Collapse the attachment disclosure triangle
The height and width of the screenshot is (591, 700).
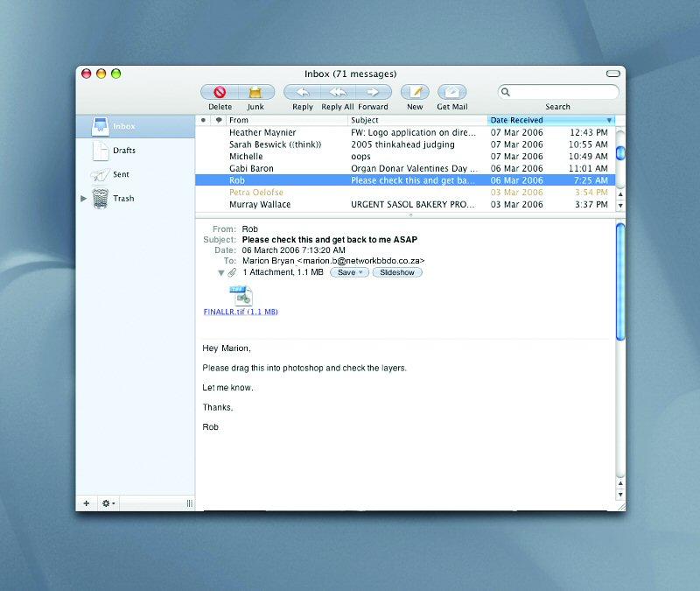[221, 273]
